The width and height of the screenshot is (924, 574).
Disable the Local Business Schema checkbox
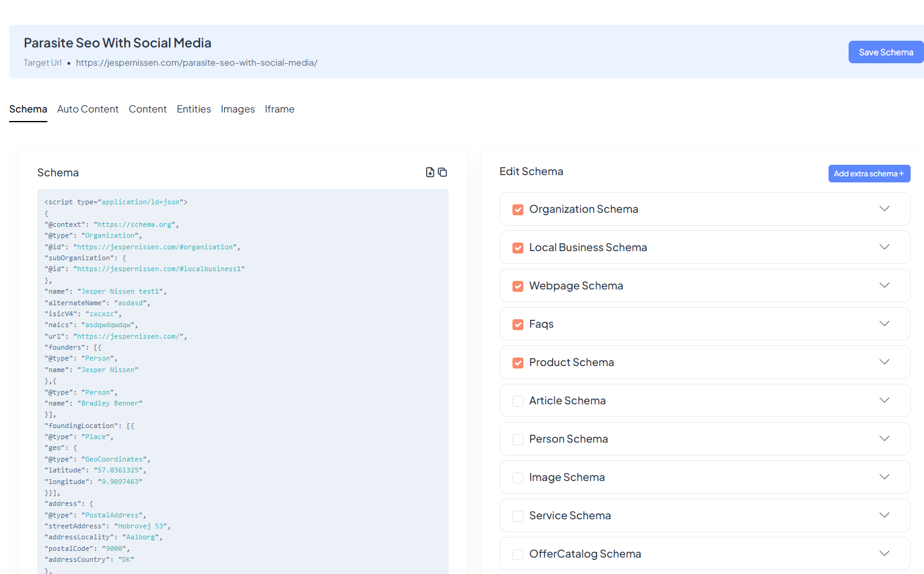518,248
